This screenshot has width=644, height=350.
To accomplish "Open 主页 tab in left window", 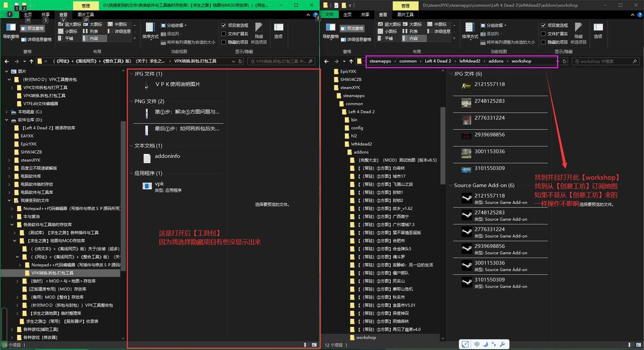I will pos(28,15).
